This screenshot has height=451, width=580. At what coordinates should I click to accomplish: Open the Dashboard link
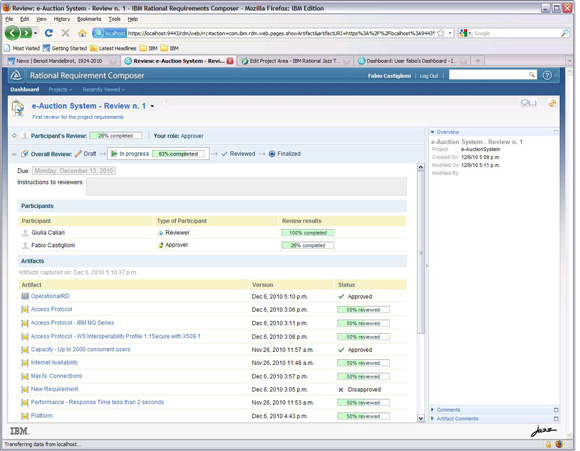25,90
